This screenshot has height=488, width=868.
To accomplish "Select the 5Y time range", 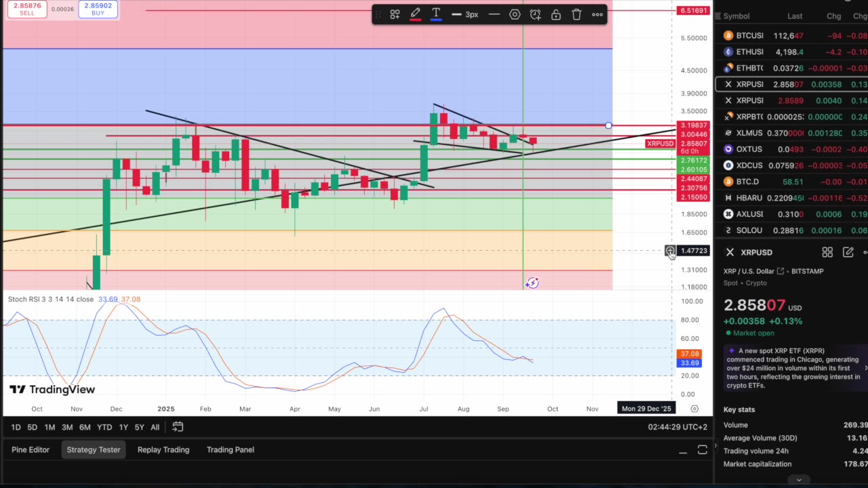I will tap(139, 427).
